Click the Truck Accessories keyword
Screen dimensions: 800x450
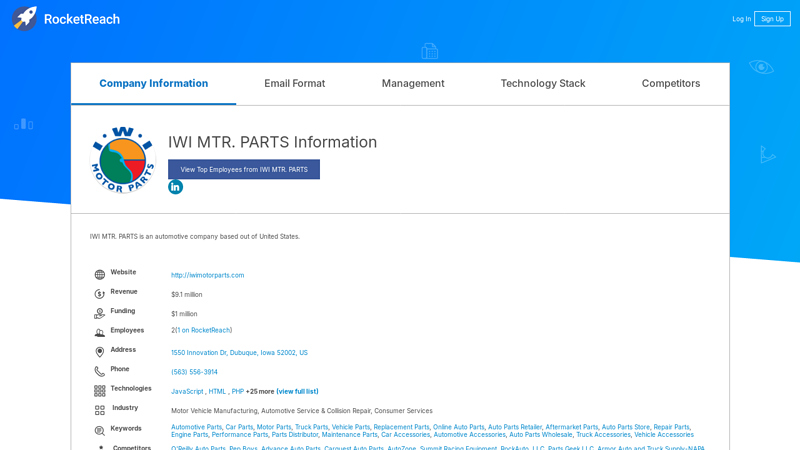(x=604, y=435)
